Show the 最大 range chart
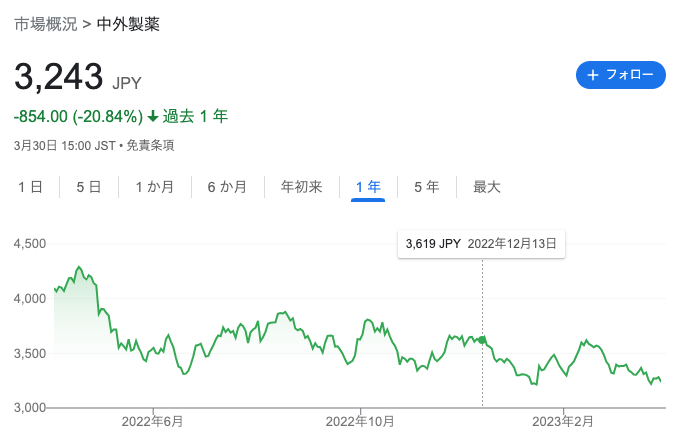 click(487, 187)
